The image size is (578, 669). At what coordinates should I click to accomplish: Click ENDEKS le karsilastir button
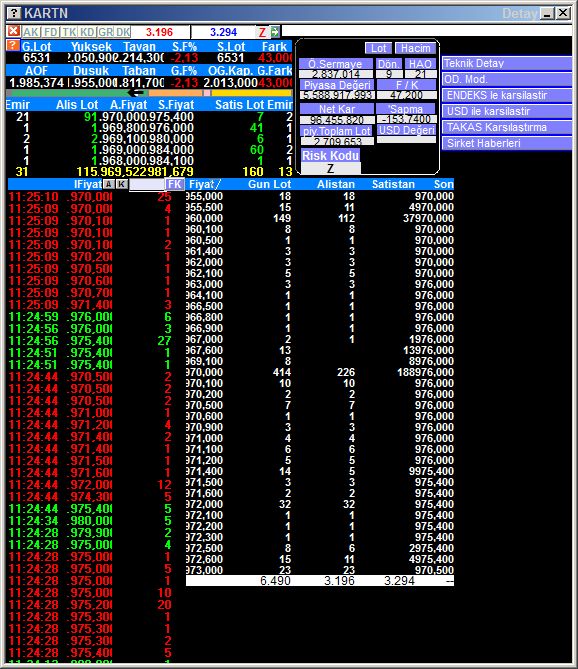coord(506,95)
